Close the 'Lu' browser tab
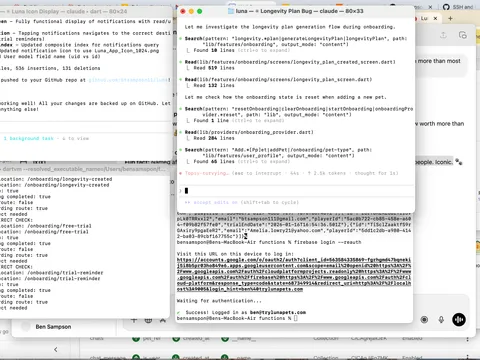The height and width of the screenshot is (360, 480). (x=435, y=19)
